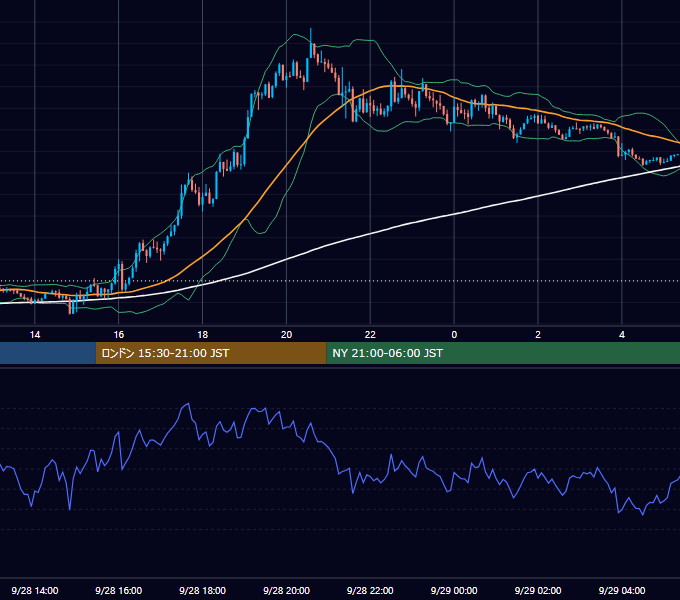The height and width of the screenshot is (600, 680).
Task: Click the London session band 15:30-21:00 JST
Action: (211, 353)
